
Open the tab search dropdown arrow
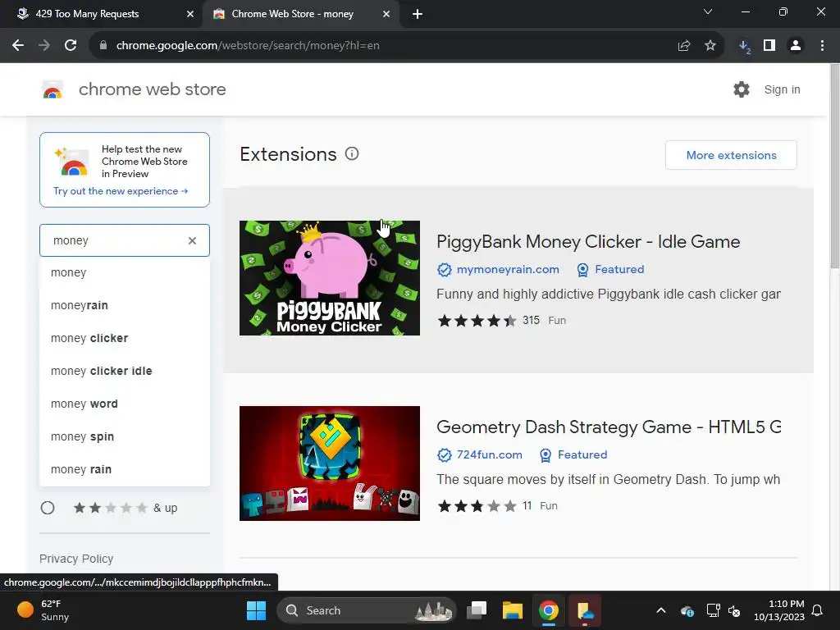pos(708,11)
